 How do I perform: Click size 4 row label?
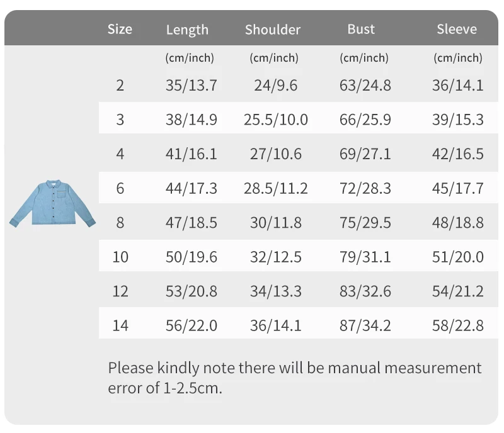coord(120,154)
